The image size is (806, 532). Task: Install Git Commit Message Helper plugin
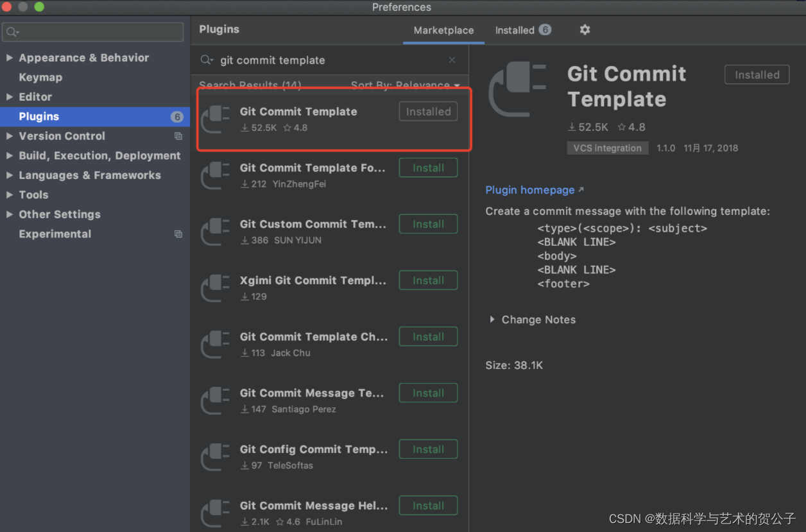click(428, 506)
